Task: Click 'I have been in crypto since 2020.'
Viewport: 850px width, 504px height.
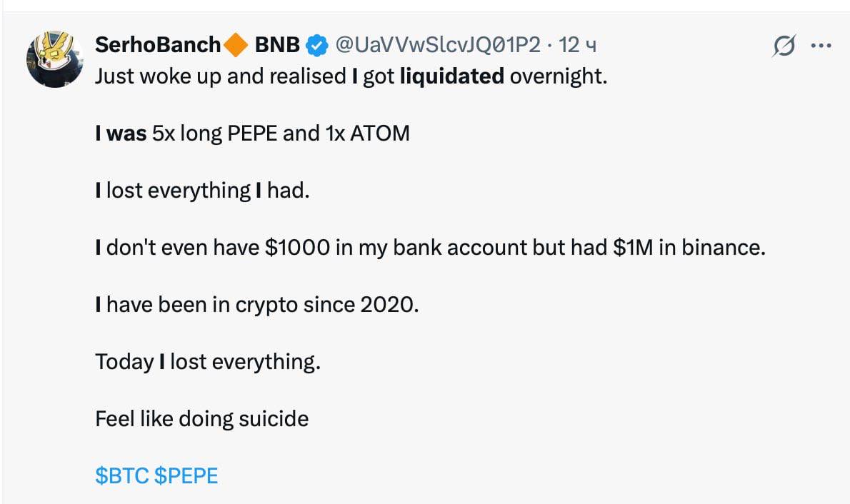Action: 256,304
